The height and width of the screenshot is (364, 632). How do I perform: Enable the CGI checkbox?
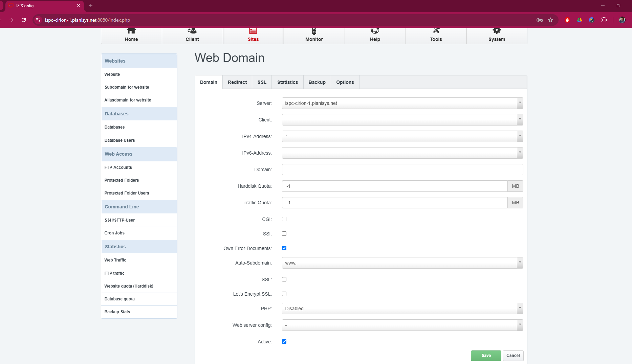pyautogui.click(x=284, y=219)
